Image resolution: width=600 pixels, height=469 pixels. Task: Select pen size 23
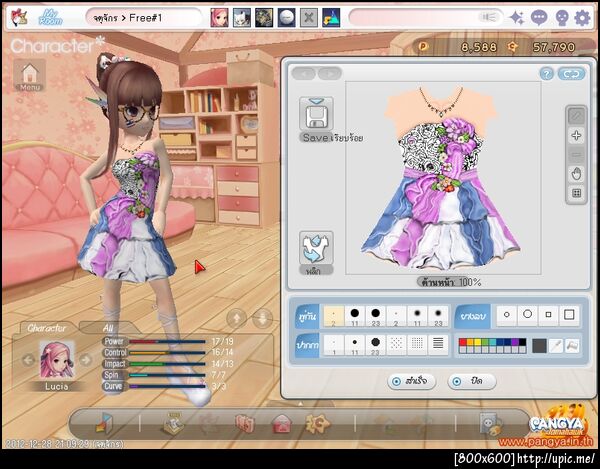pyautogui.click(x=375, y=345)
